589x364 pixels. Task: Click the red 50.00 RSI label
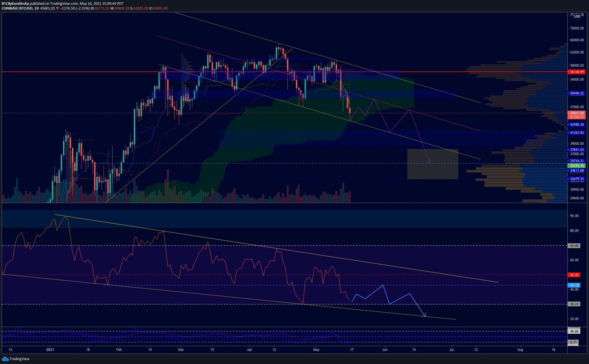(574, 275)
